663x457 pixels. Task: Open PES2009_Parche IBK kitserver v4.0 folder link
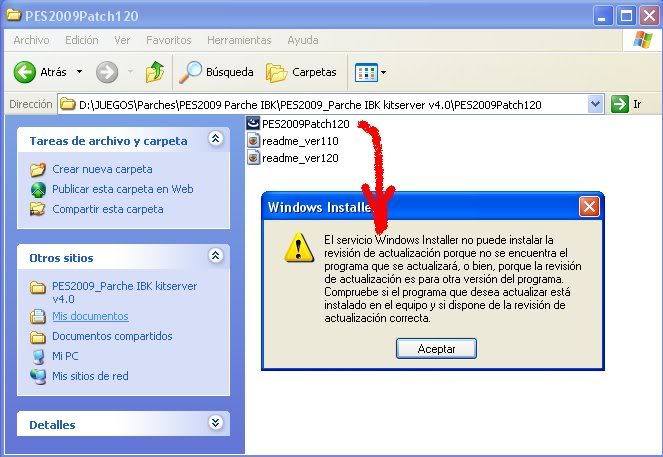click(x=124, y=292)
